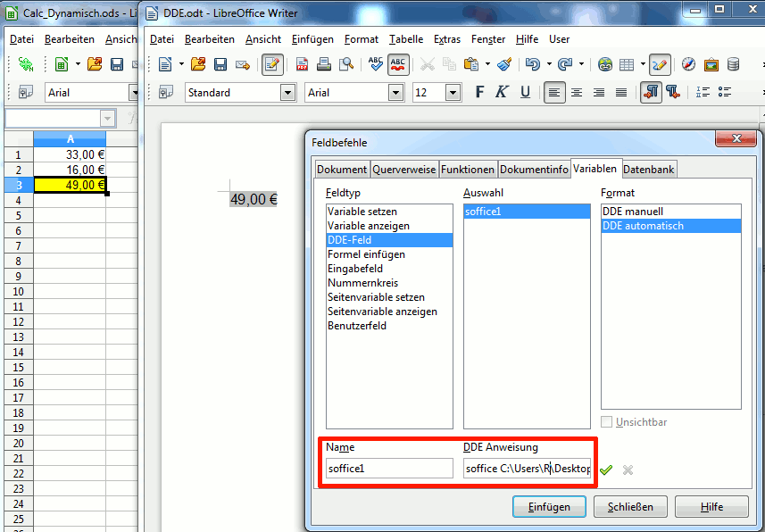Switch to the Dokumentinfo tab

534,169
